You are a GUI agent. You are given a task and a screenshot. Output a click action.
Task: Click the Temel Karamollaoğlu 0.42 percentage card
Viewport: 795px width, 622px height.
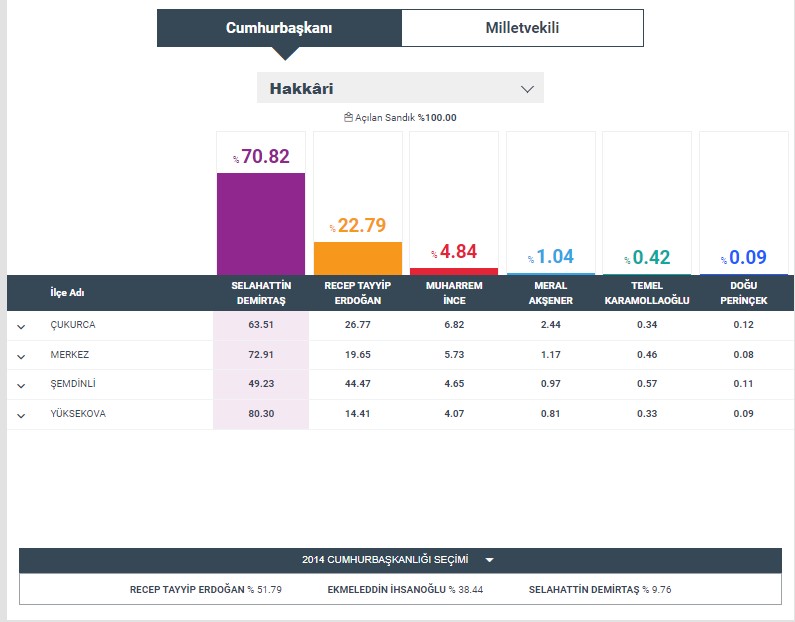point(646,257)
